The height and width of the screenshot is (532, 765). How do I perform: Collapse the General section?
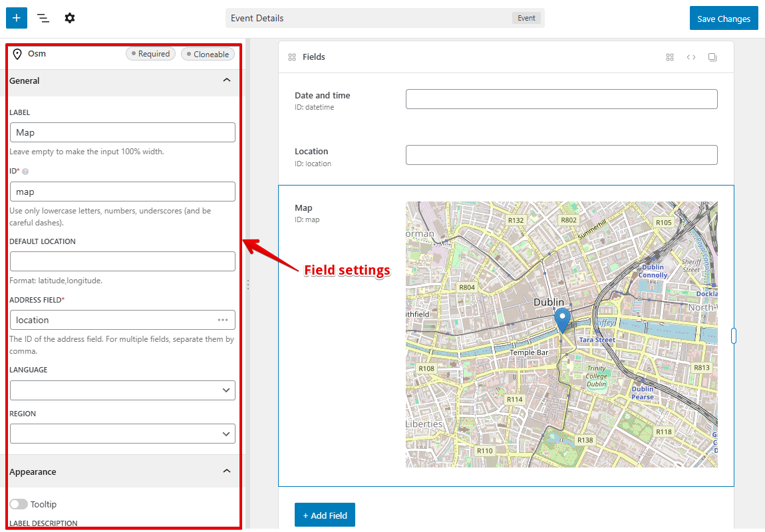(x=227, y=80)
